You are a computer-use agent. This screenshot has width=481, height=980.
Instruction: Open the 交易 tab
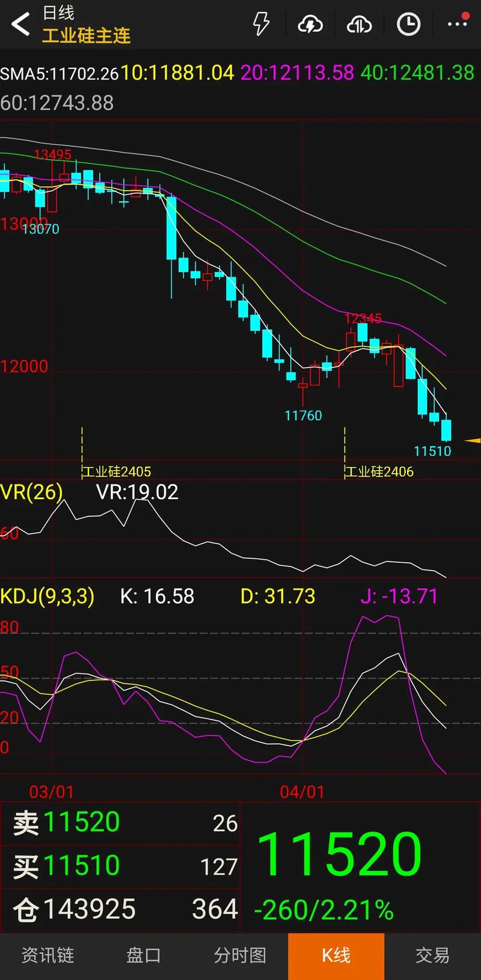(432, 955)
